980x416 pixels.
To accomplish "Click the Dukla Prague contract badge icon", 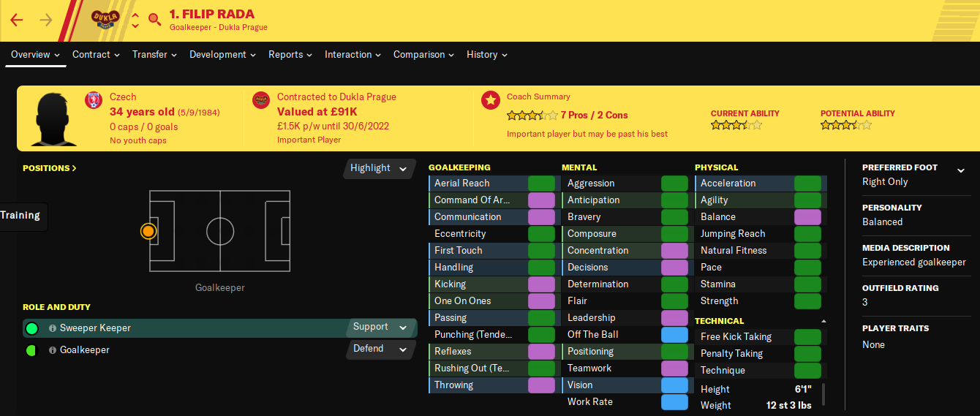I will pyautogui.click(x=261, y=100).
